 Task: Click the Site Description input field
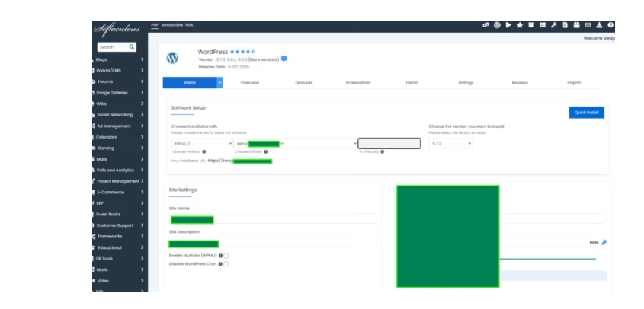[x=273, y=243]
